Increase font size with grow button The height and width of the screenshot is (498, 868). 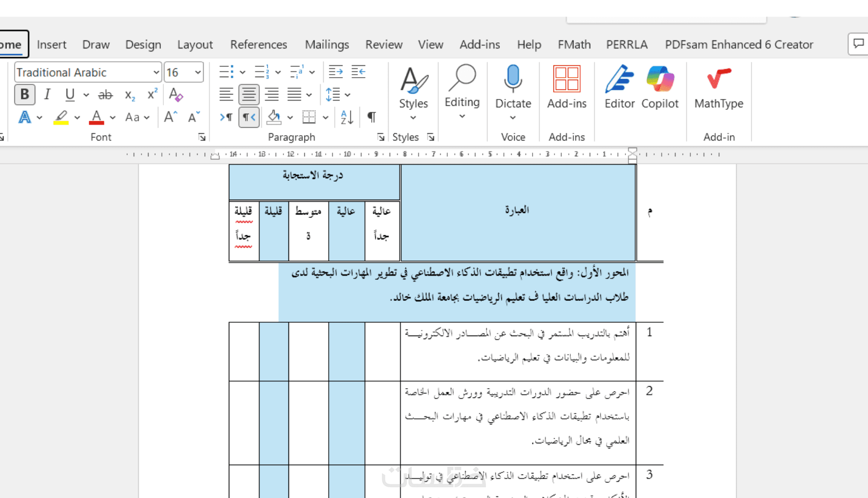pyautogui.click(x=171, y=117)
